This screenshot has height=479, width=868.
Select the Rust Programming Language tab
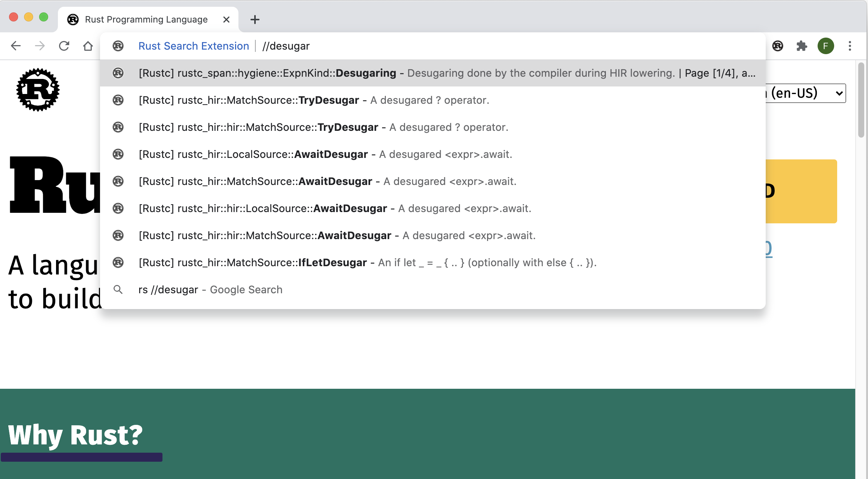[x=148, y=20]
